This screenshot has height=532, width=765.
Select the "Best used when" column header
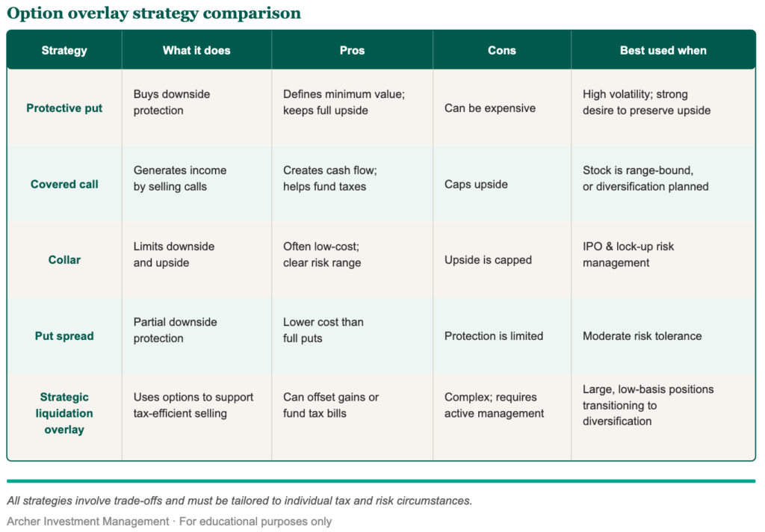[x=663, y=50]
